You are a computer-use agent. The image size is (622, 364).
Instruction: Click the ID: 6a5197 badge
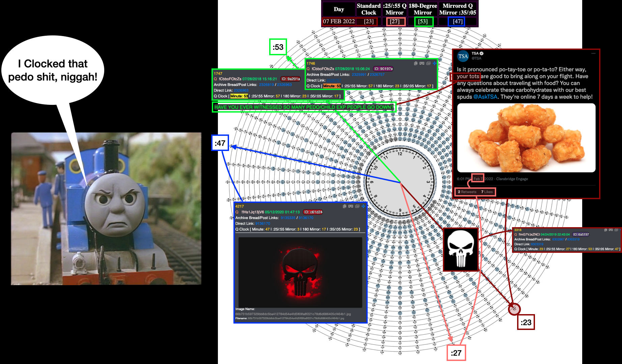pos(581,235)
